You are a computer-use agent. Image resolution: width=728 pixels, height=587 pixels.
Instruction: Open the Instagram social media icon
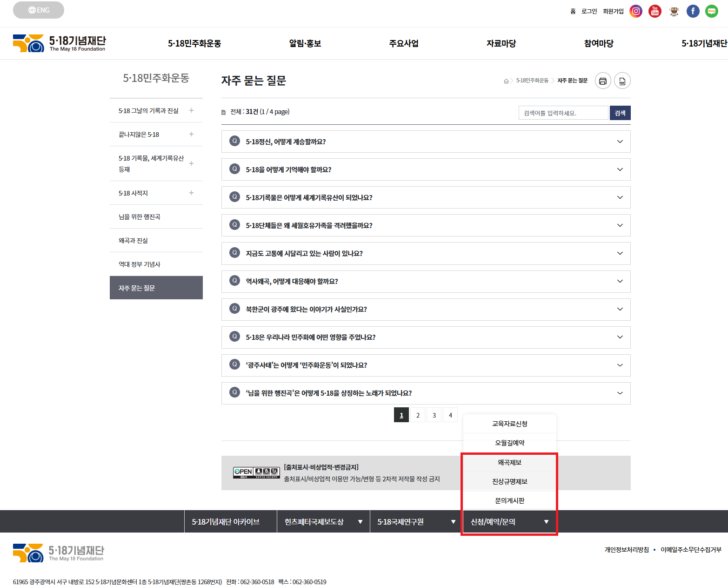[635, 11]
